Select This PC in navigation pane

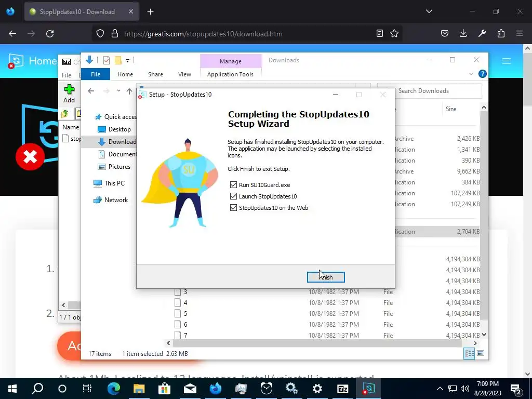coord(109,183)
